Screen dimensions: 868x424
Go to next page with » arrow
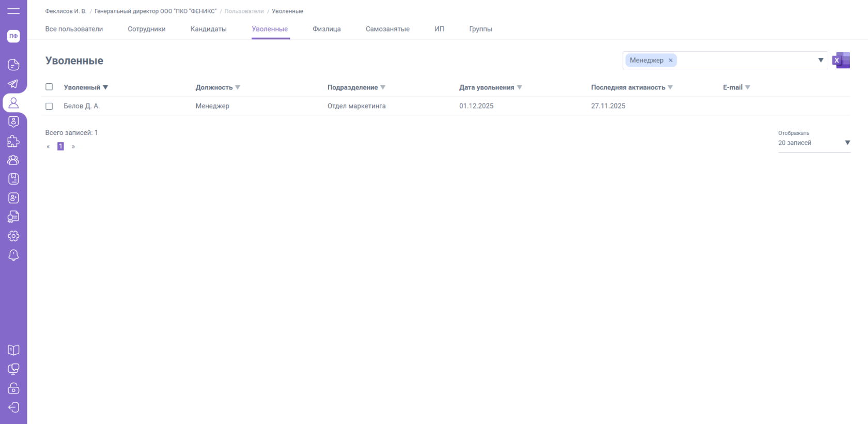(x=73, y=147)
